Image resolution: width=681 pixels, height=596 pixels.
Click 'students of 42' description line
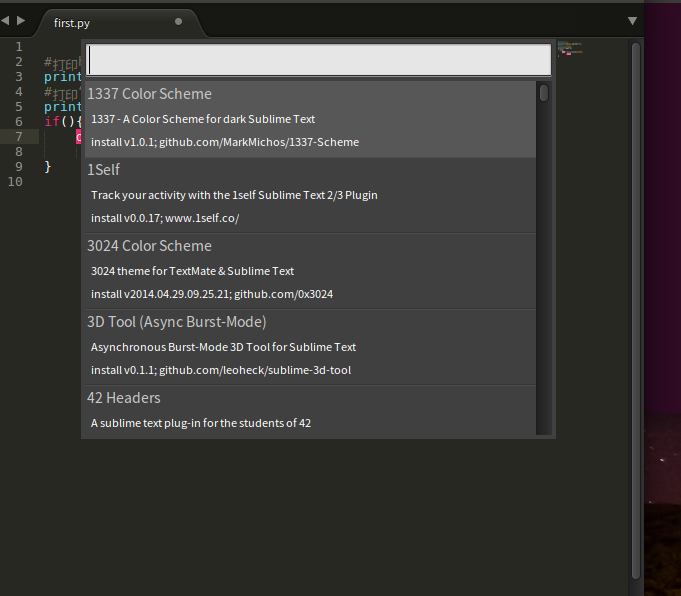tap(201, 423)
